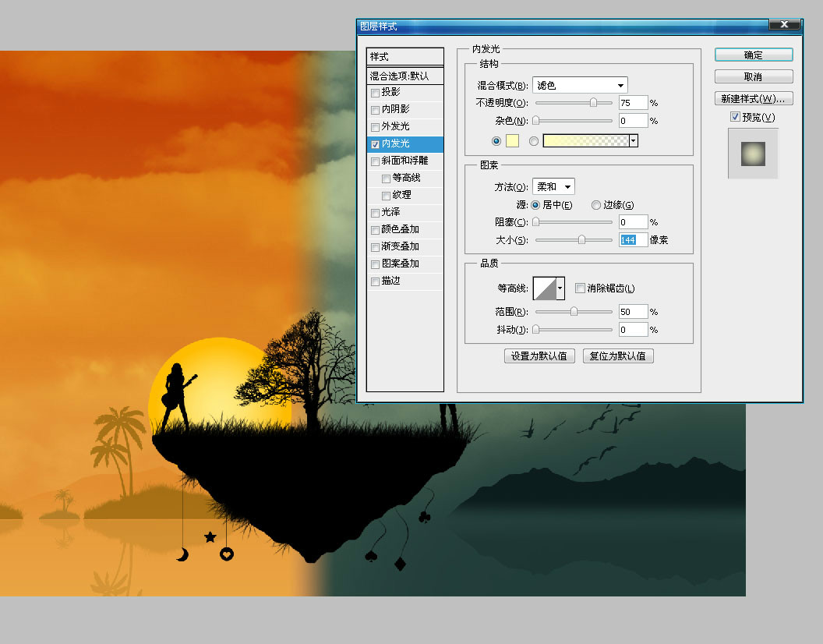Click the 阻塞 choke value field
This screenshot has height=644, width=823.
tap(633, 221)
